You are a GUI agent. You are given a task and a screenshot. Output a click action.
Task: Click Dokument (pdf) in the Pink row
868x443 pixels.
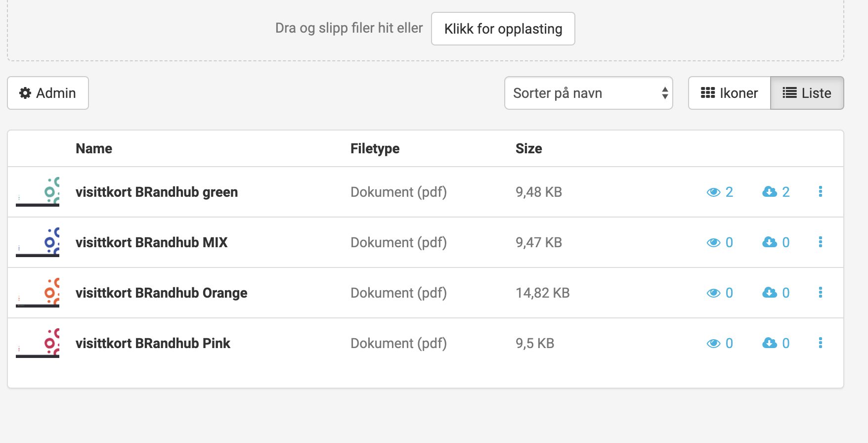point(398,343)
